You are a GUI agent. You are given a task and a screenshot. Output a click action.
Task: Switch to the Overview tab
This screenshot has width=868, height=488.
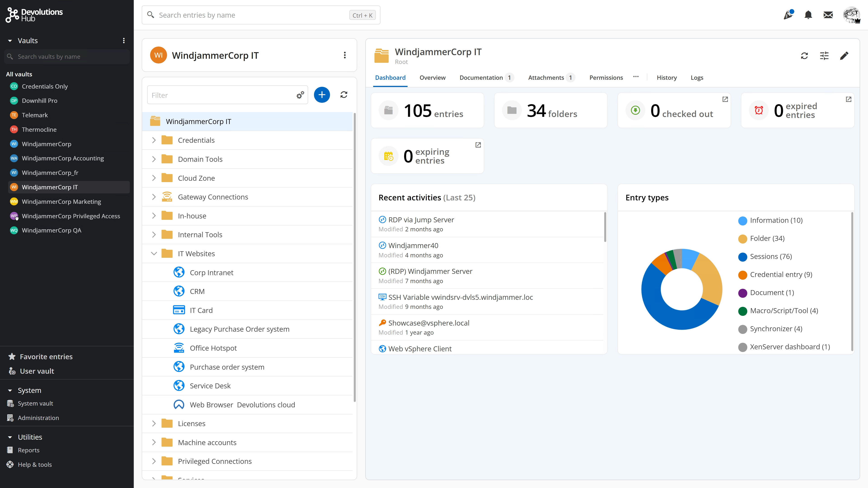pyautogui.click(x=432, y=78)
